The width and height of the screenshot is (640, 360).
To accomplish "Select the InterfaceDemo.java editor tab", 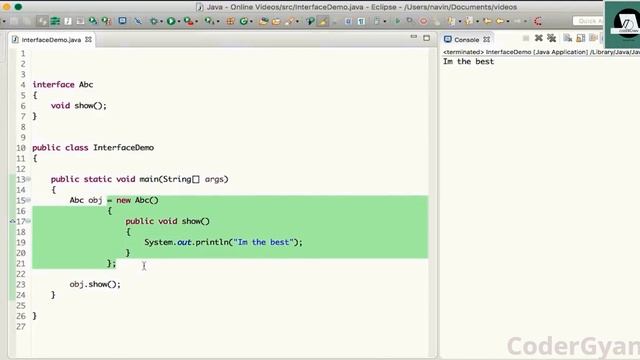I will click(51, 40).
